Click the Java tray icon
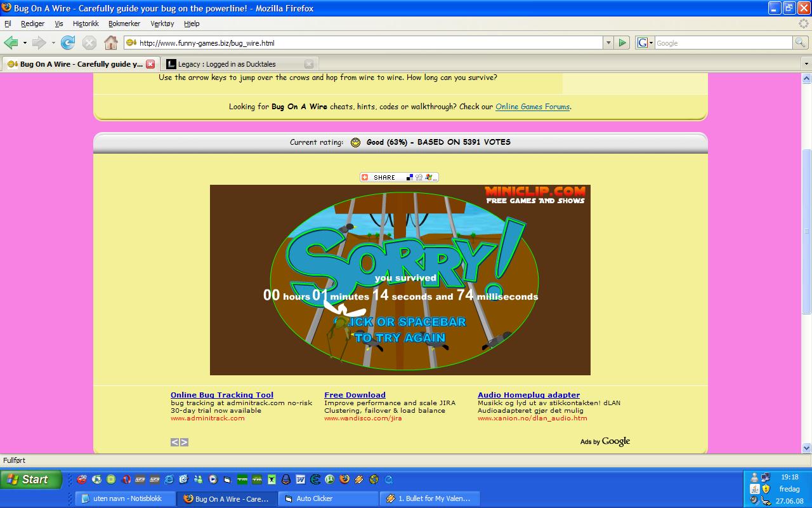The height and width of the screenshot is (508, 812). [755, 489]
